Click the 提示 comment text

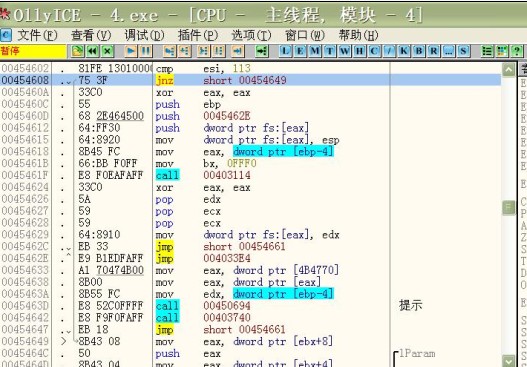410,305
